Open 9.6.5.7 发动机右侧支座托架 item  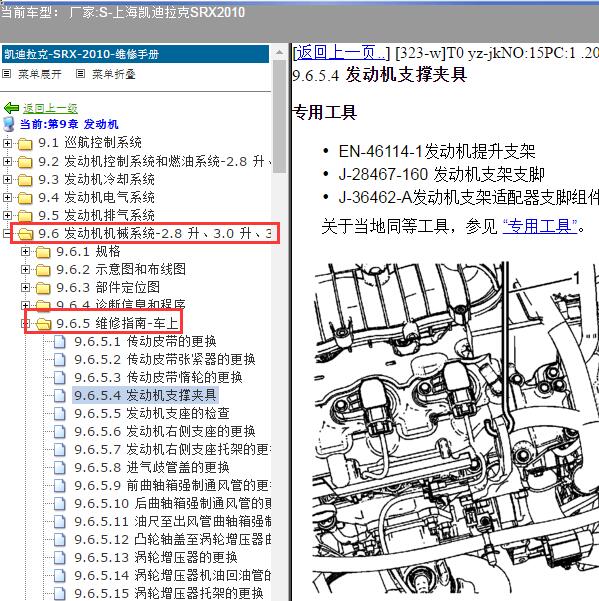(x=173, y=450)
